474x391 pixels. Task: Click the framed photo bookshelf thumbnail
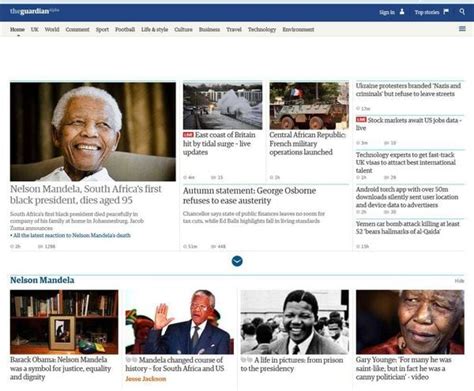pyautogui.click(x=64, y=322)
